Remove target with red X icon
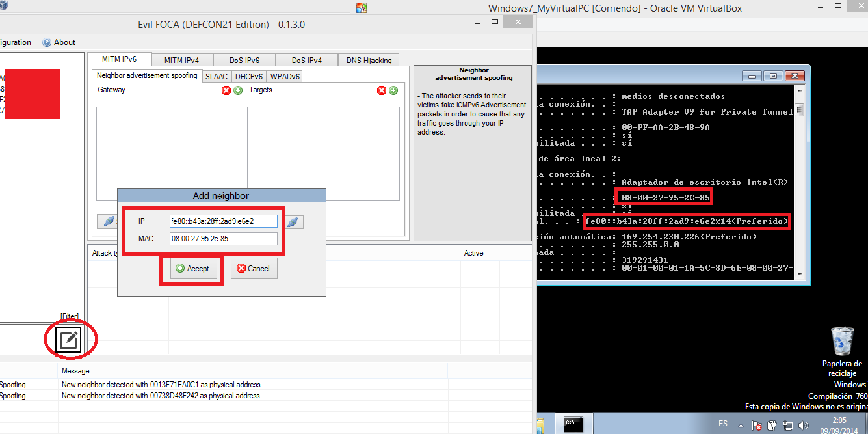868x434 pixels. [382, 90]
